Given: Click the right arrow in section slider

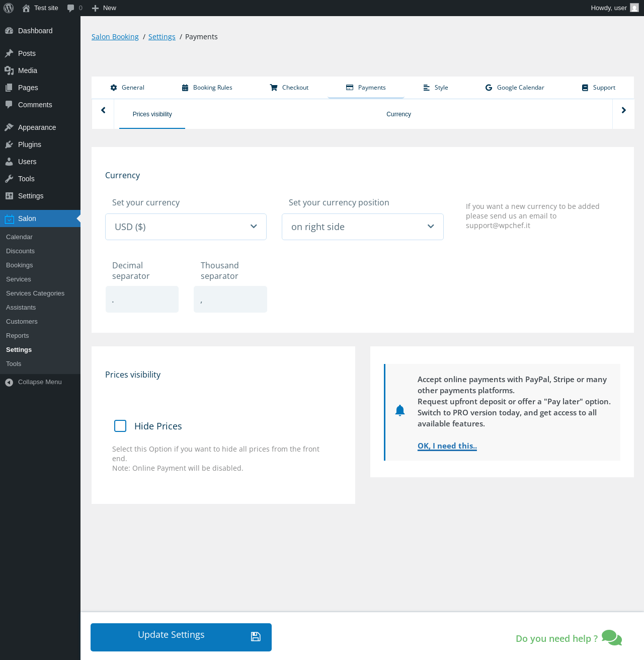Looking at the screenshot, I should click(623, 110).
